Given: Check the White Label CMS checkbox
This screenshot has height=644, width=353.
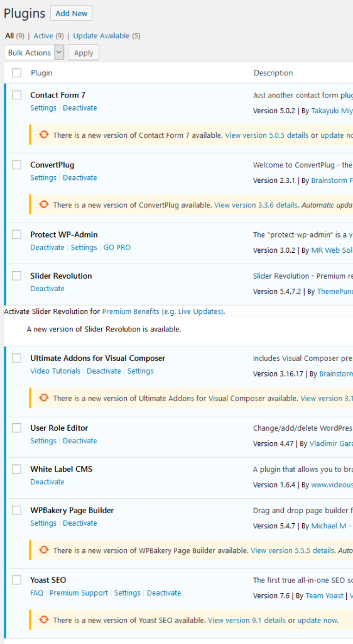Looking at the screenshot, I should point(16,469).
